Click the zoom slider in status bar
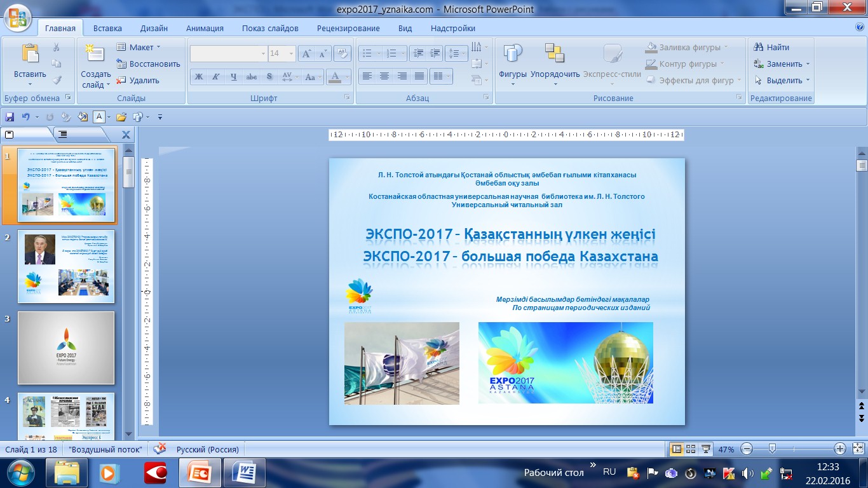 click(772, 449)
